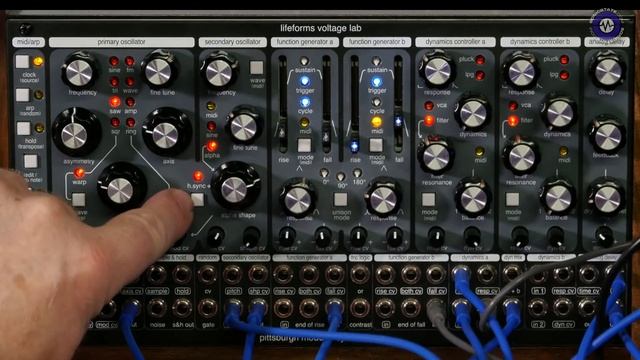Select the time cv jack

pos(588,275)
